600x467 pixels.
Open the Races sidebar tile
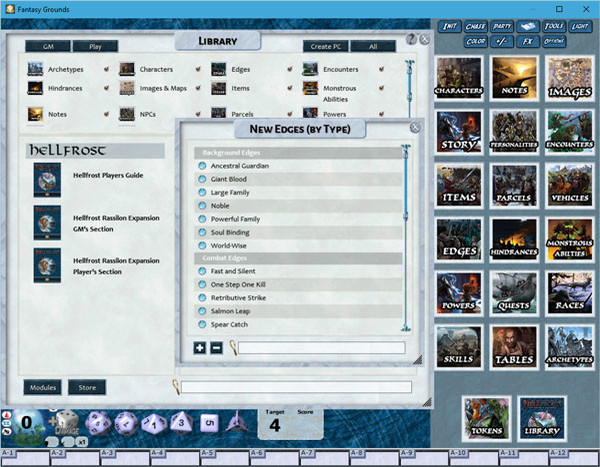569,293
